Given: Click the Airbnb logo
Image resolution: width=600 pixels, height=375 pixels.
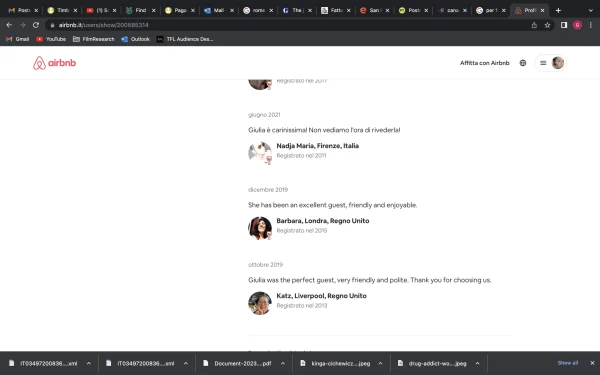Looking at the screenshot, I should tap(54, 63).
